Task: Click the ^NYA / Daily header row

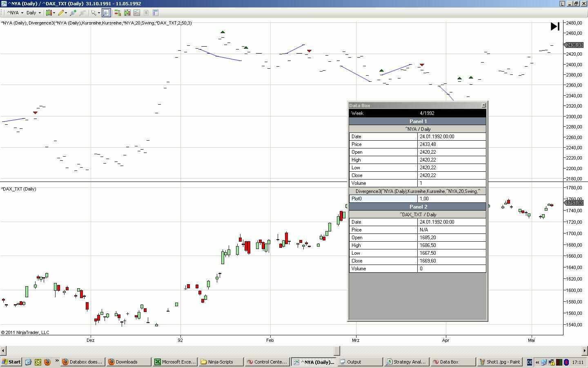Action: point(418,129)
